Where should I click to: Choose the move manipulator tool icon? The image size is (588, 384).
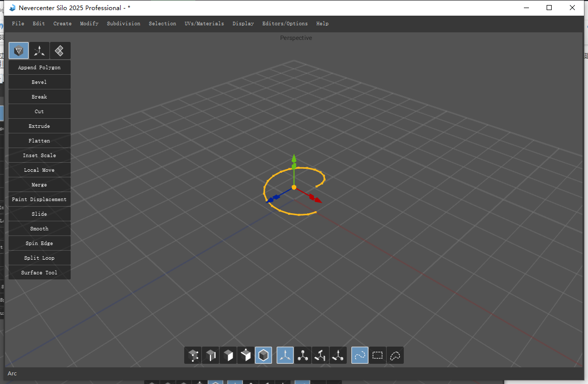point(285,356)
